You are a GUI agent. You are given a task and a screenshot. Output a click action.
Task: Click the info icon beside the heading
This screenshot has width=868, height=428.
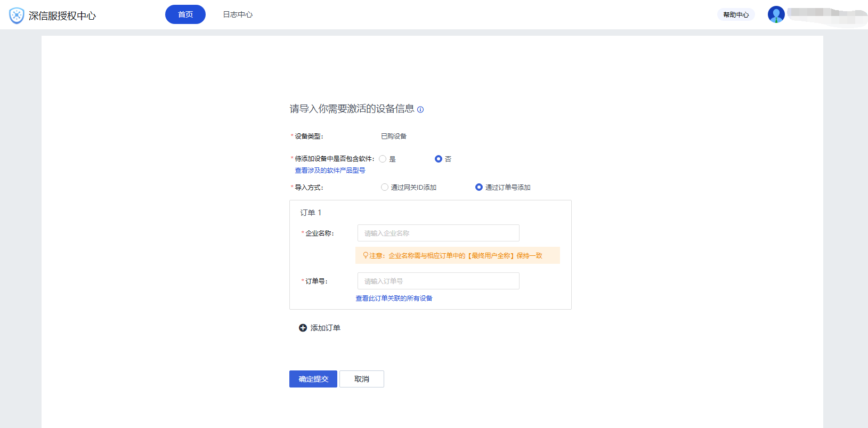[420, 110]
